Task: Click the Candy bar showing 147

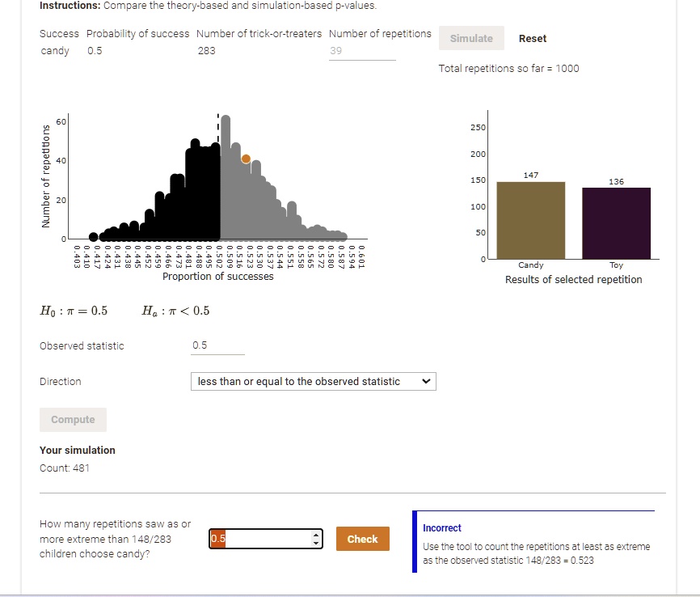Action: pyautogui.click(x=529, y=218)
